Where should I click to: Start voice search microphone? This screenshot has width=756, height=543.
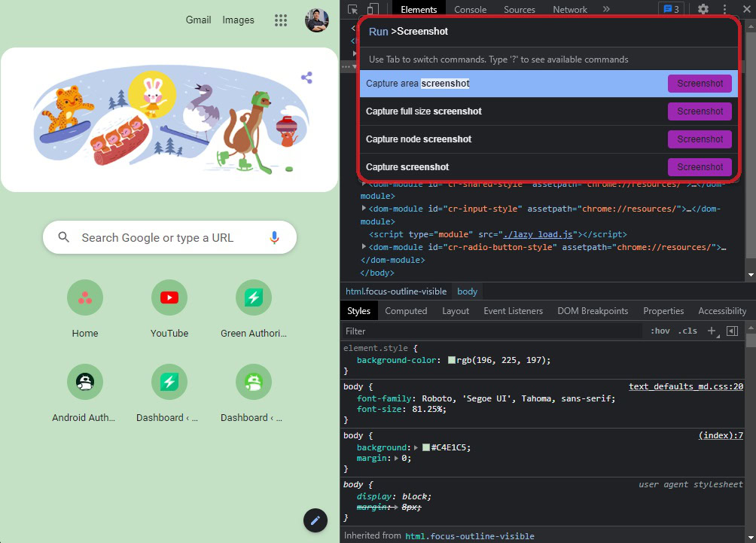[x=274, y=237]
